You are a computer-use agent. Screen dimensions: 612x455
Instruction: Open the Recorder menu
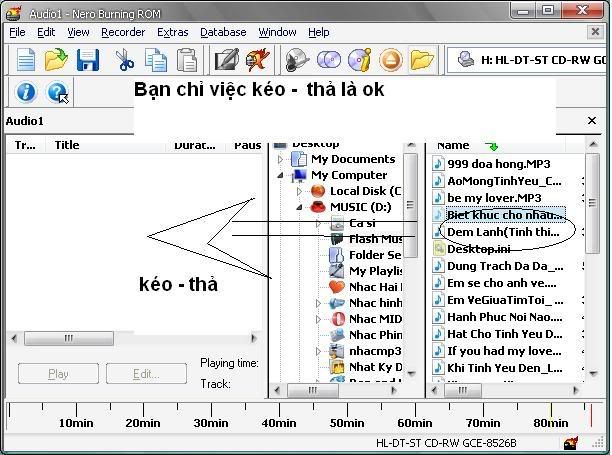click(123, 32)
